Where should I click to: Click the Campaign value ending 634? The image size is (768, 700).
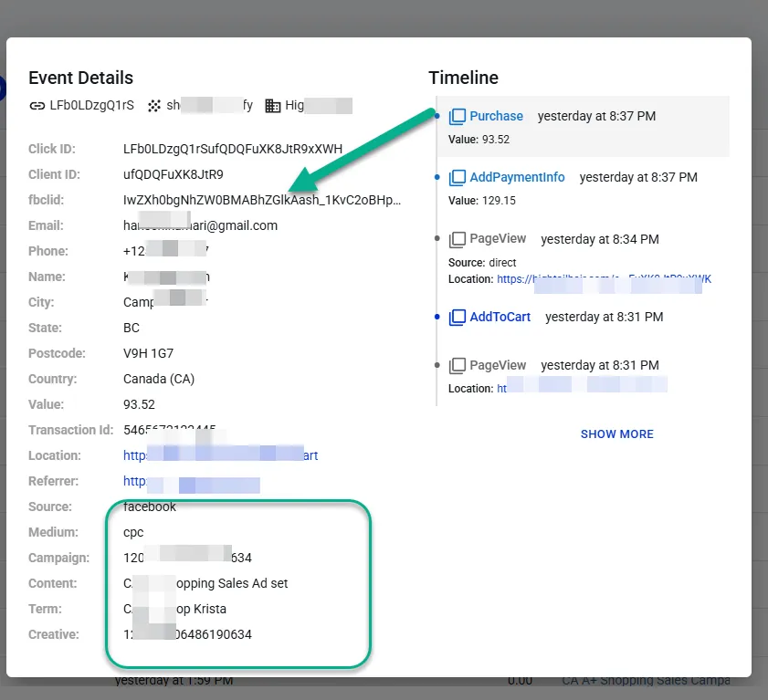pos(187,558)
